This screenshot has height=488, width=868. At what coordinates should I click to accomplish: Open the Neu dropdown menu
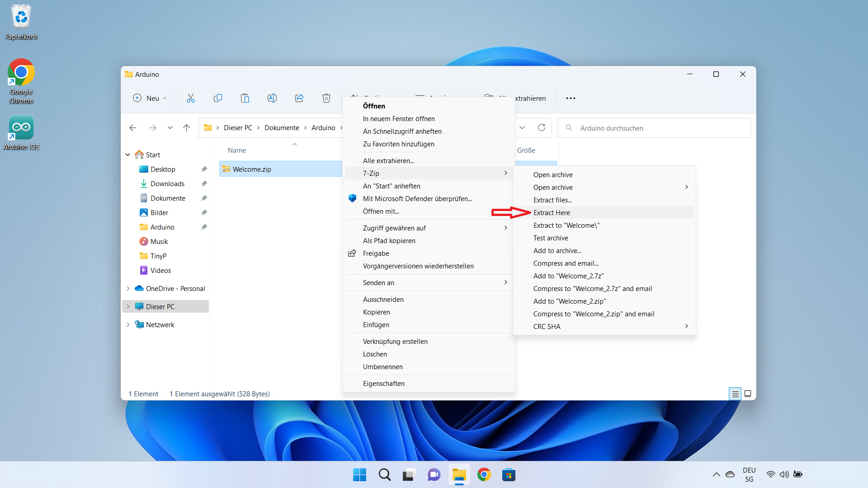pyautogui.click(x=150, y=98)
